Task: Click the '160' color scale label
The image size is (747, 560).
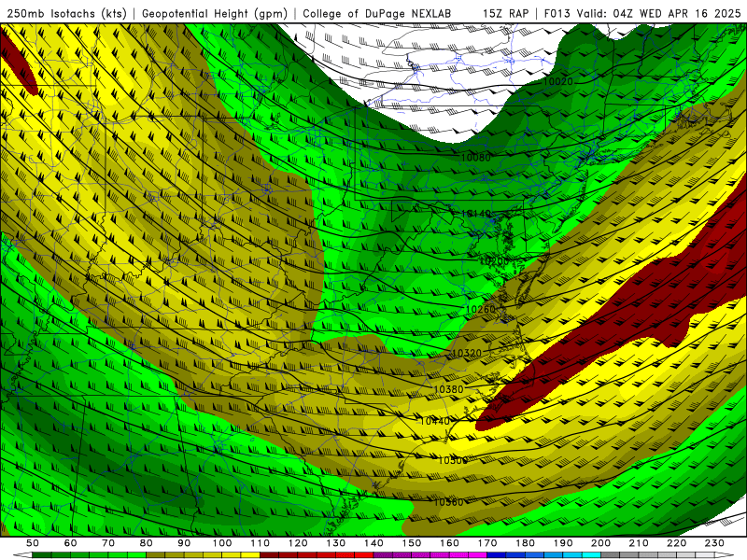Action: point(449,543)
